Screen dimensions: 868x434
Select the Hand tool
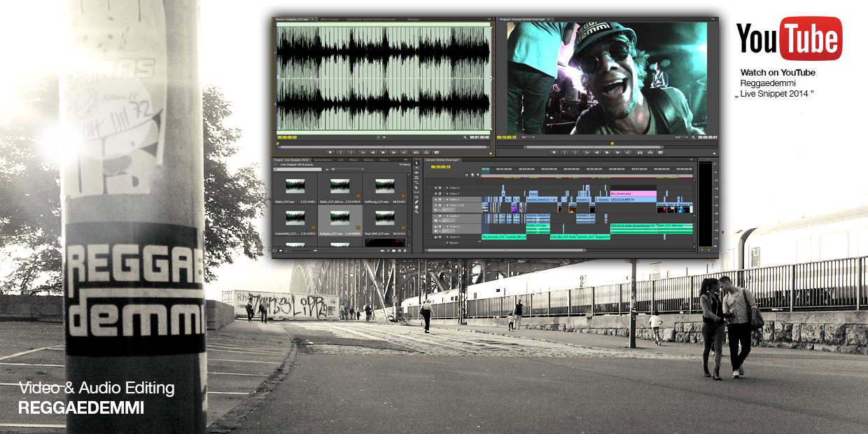coord(416,207)
